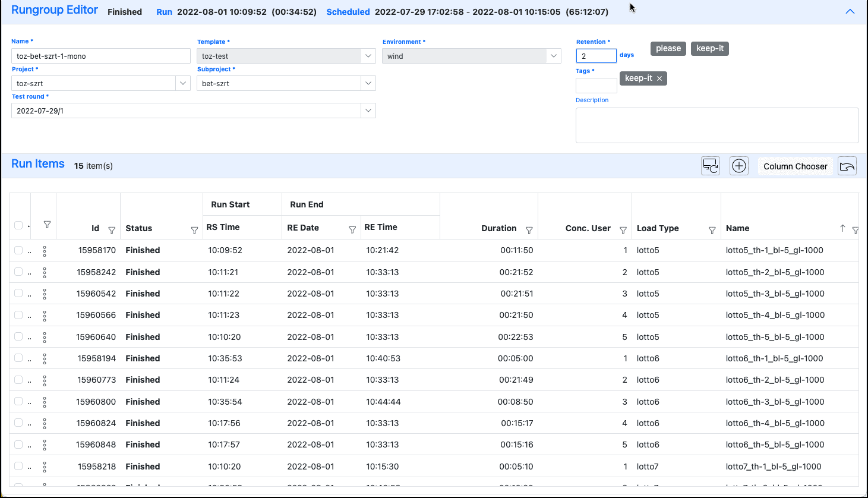The width and height of the screenshot is (868, 498).
Task: Toggle the select-all checkbox in header
Action: click(18, 225)
